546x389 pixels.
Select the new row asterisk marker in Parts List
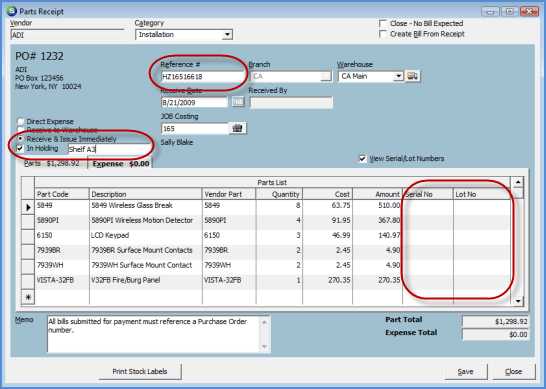coord(28,297)
